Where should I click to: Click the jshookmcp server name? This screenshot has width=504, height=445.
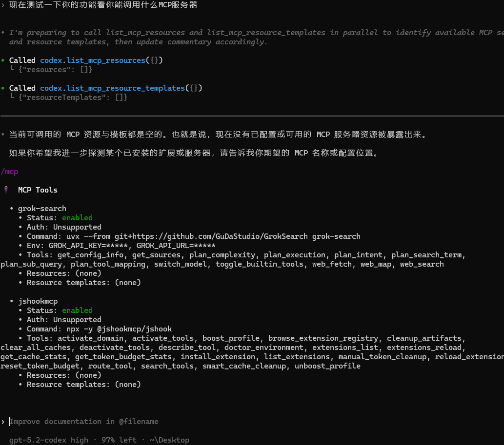click(x=38, y=301)
